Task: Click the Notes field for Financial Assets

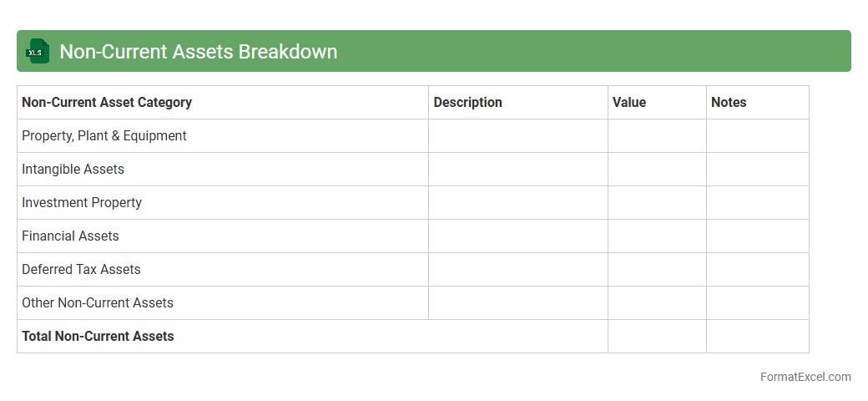Action: pos(757,236)
